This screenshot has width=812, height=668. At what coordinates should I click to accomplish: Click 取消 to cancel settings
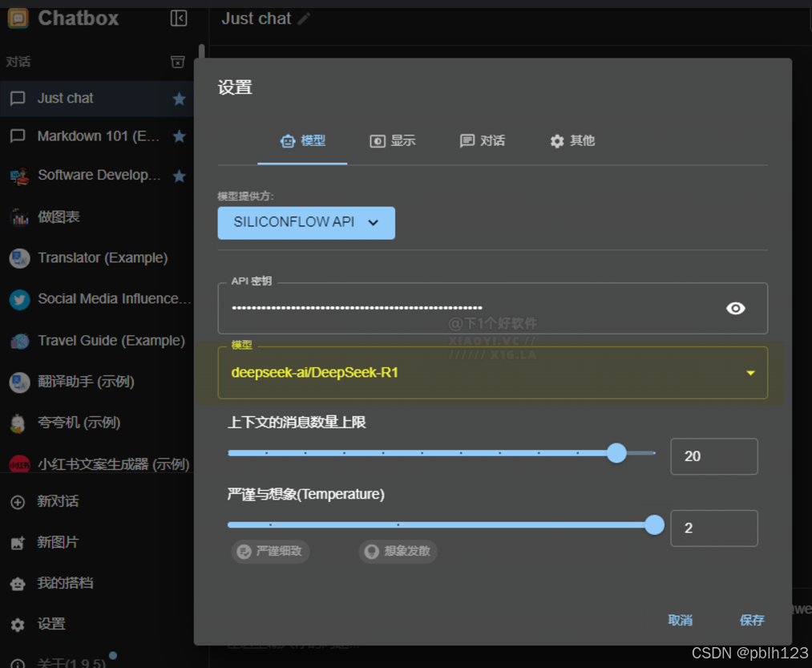(680, 621)
